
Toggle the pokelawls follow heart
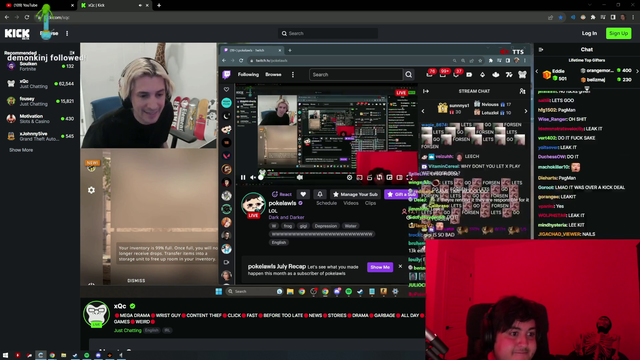point(303,194)
